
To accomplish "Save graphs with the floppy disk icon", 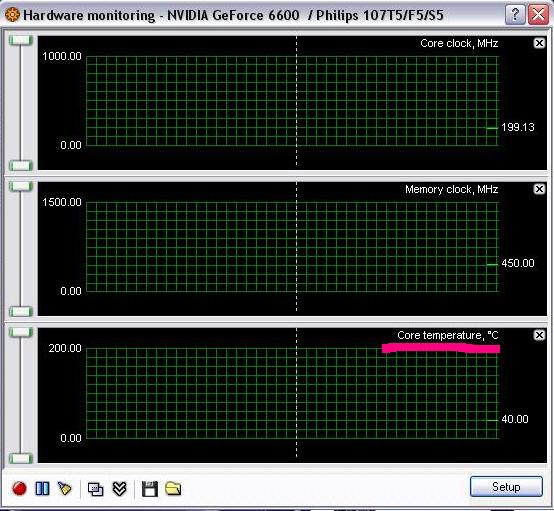I will [x=150, y=489].
